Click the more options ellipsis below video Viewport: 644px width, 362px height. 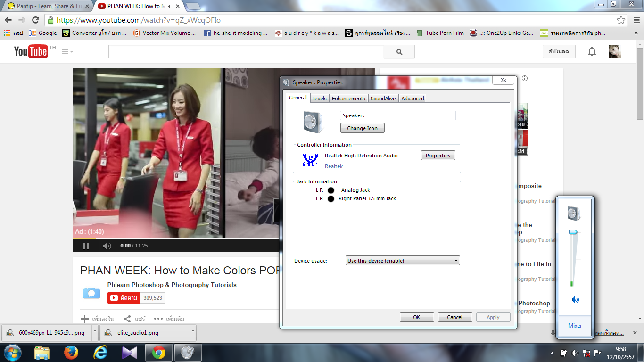(158, 319)
